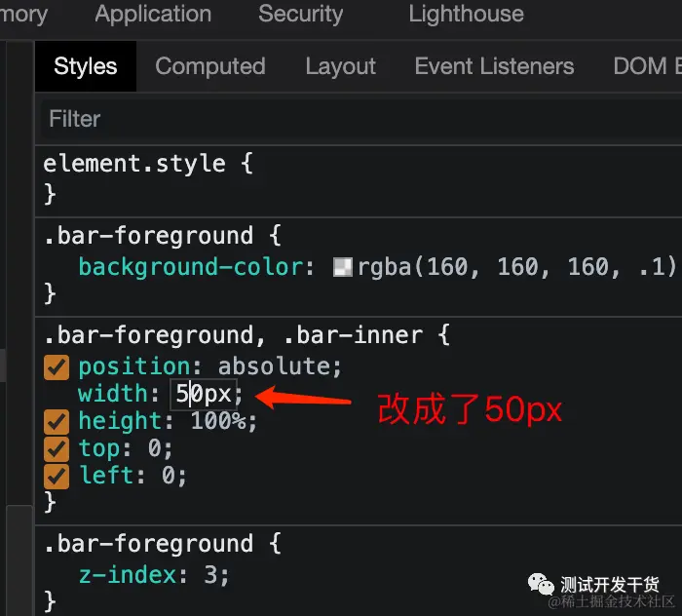Image resolution: width=682 pixels, height=616 pixels.
Task: Uncheck the top: 0 property checkbox
Action: 57,449
